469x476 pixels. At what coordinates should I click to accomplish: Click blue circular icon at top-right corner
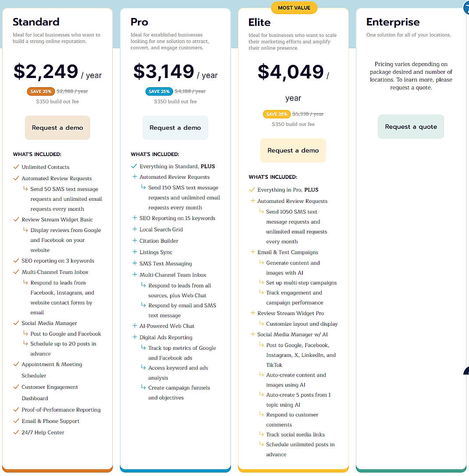pyautogui.click(x=466, y=7)
